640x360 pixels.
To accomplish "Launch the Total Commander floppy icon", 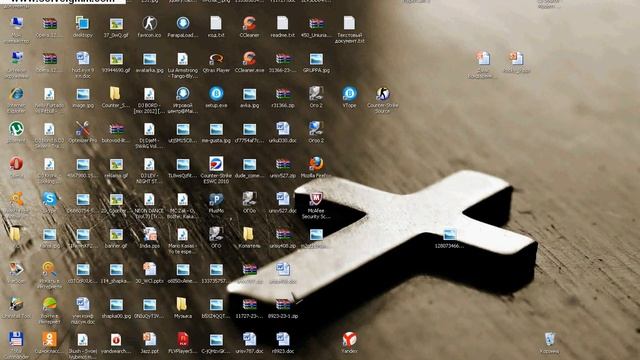I will click(16, 340).
